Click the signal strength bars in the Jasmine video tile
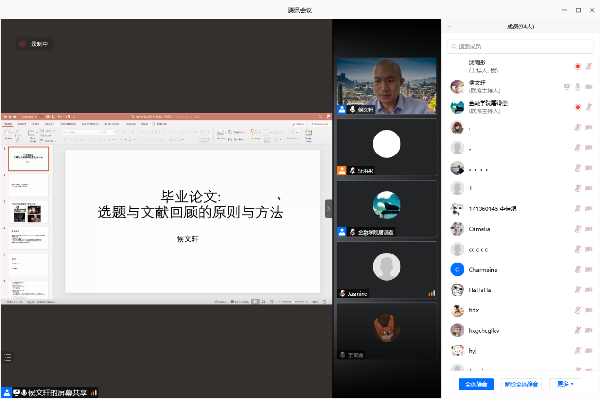Viewport: 600px width, 399px height. (432, 293)
